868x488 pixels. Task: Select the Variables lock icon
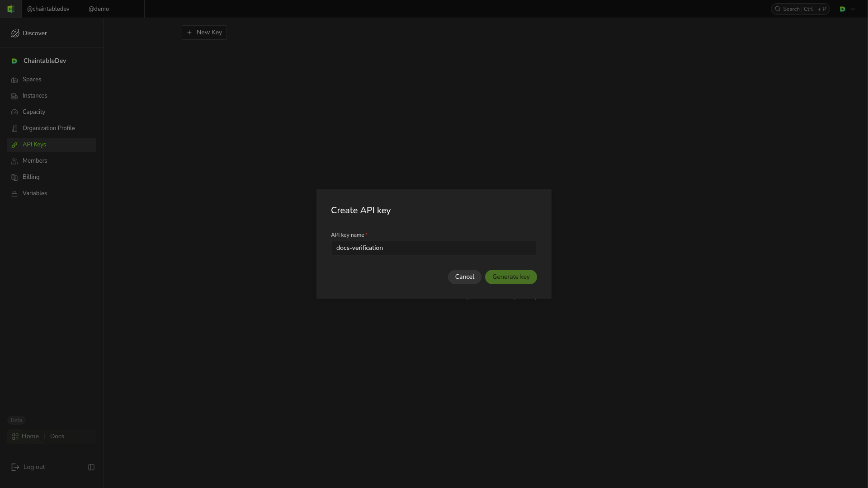point(14,194)
